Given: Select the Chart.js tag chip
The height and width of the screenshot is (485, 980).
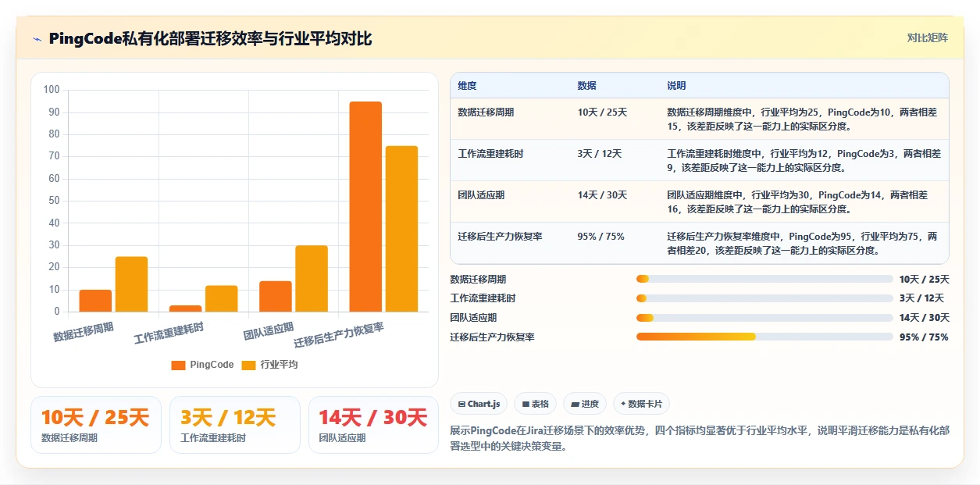Looking at the screenshot, I should [479, 404].
